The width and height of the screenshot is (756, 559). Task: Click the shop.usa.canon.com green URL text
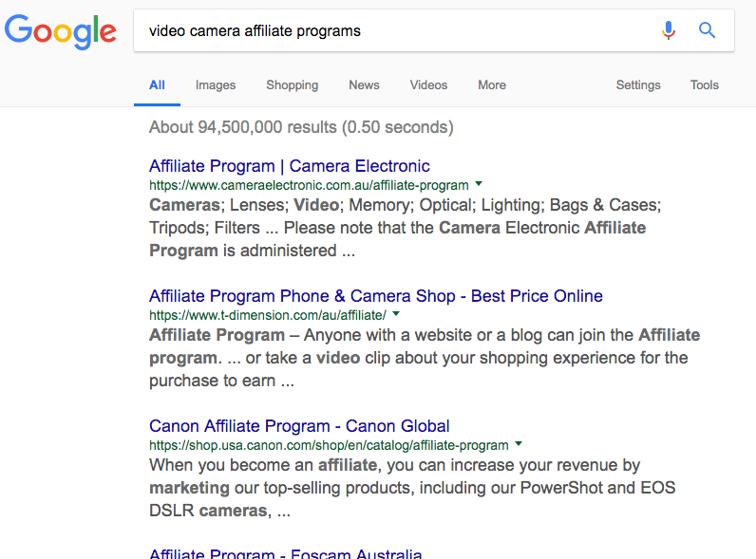pyautogui.click(x=329, y=445)
